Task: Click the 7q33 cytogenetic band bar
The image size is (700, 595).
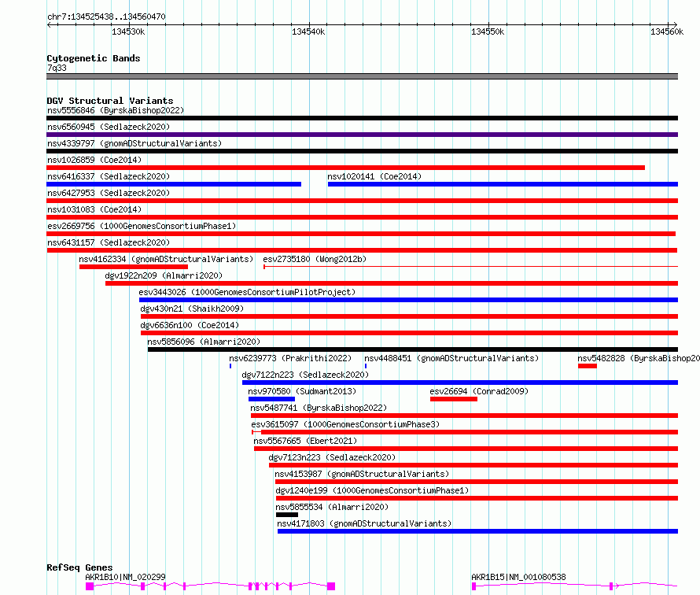Action: [x=362, y=76]
